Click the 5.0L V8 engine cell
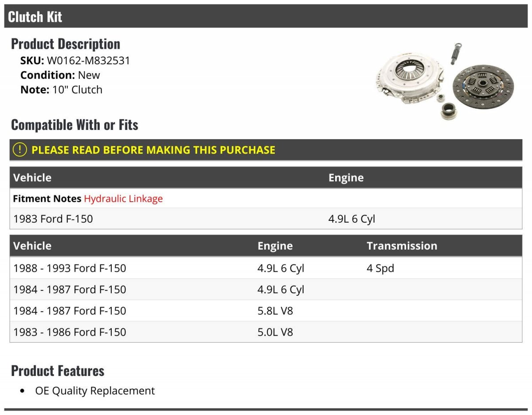This screenshot has width=532, height=415. 275,332
